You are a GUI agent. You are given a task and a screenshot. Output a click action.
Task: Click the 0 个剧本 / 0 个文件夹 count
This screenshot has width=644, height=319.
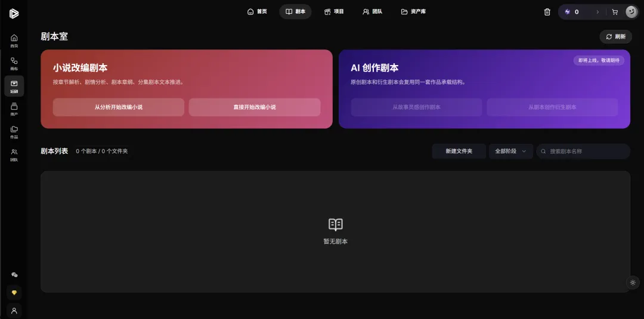click(102, 151)
